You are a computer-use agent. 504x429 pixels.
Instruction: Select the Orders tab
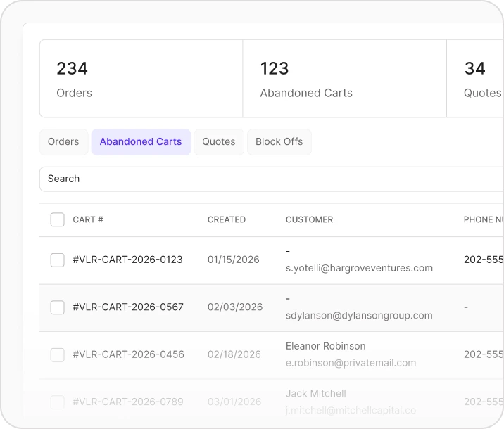[x=63, y=141]
